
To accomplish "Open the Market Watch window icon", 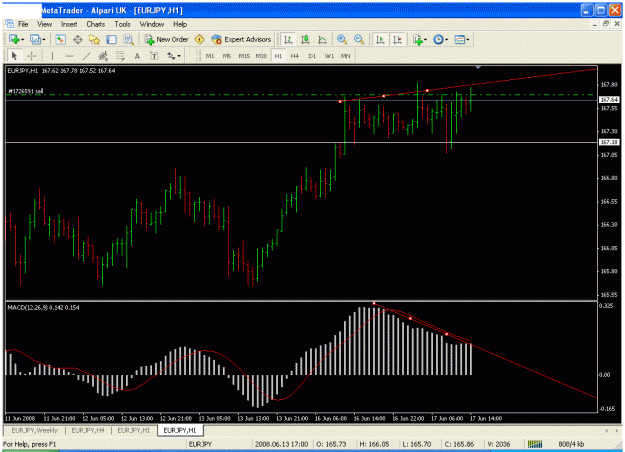I will [x=60, y=39].
